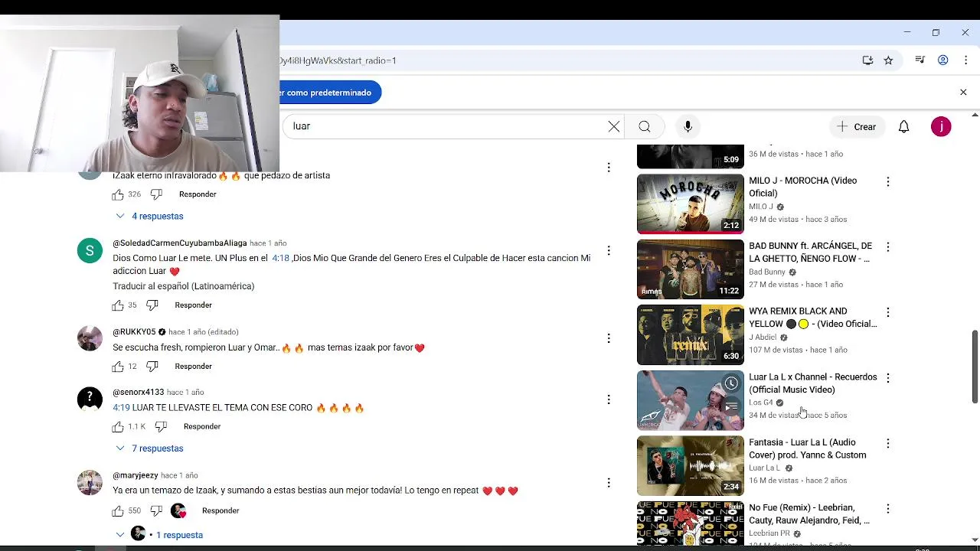Like maryjeezy's comment
Viewport: 980px width, 551px height.
[118, 510]
